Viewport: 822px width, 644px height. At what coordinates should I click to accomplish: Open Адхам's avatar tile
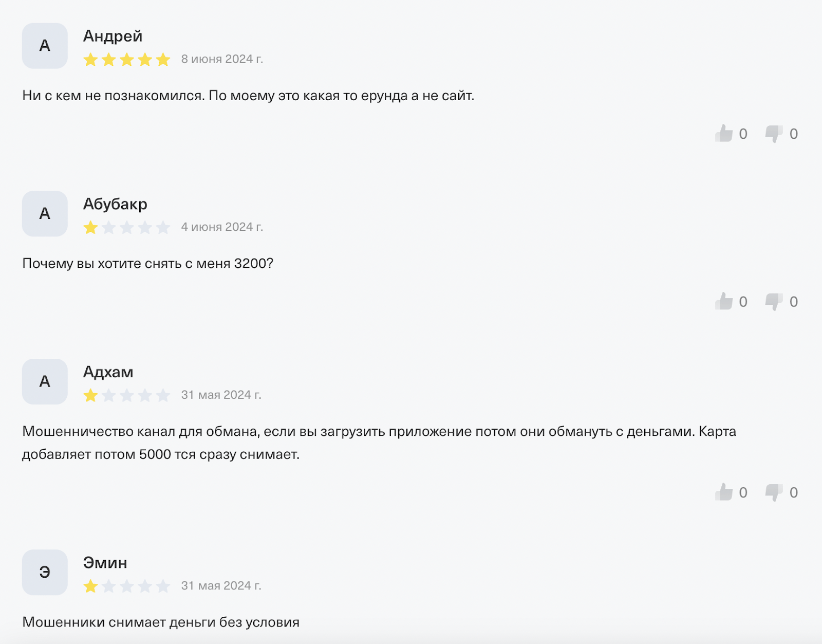pyautogui.click(x=45, y=381)
